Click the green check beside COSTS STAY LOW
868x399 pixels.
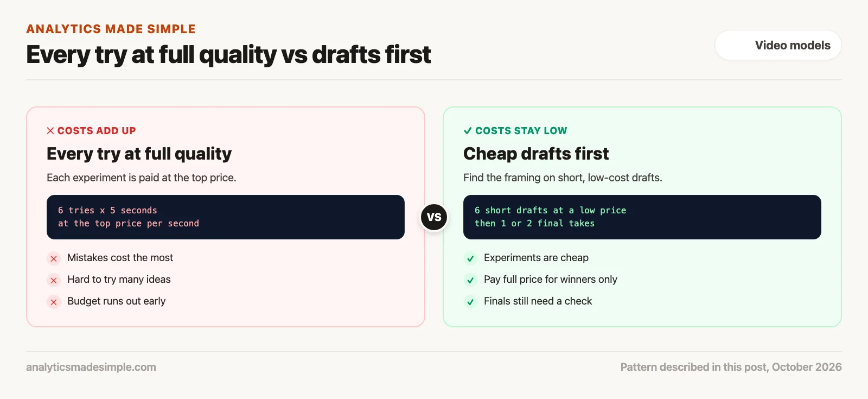coord(468,131)
